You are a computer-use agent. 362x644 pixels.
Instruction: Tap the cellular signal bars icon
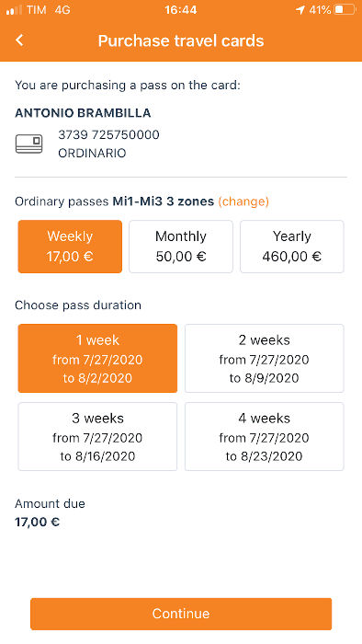pos(15,10)
